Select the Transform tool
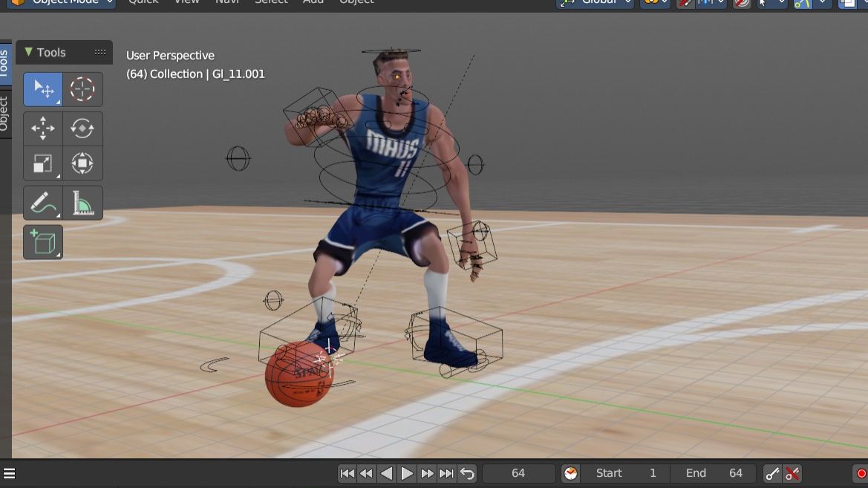This screenshot has width=868, height=488. 82,163
